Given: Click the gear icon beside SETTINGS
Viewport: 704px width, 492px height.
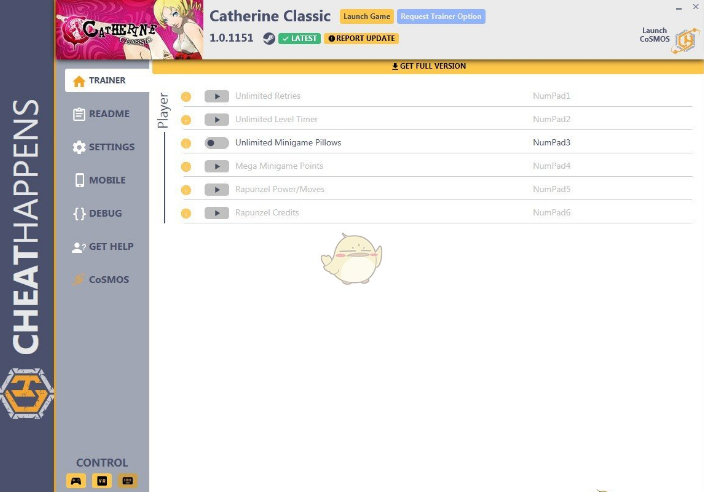Looking at the screenshot, I should [x=79, y=147].
